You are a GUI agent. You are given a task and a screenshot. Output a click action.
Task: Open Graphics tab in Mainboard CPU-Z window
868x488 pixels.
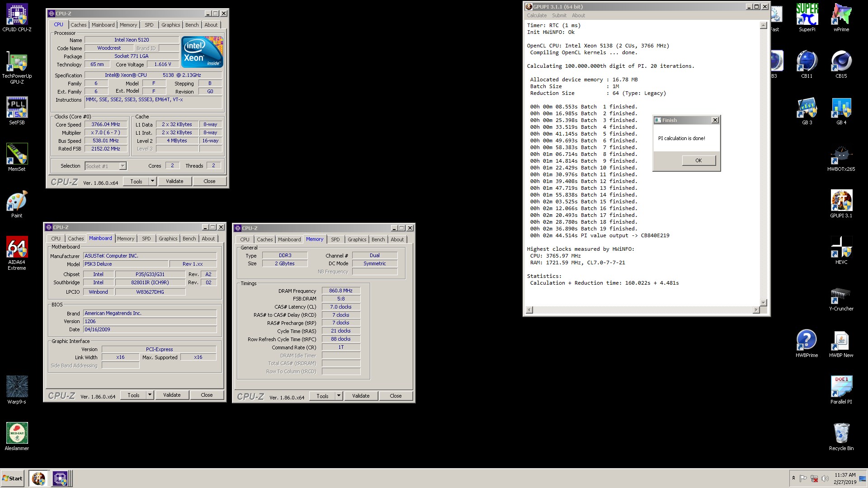click(x=168, y=239)
